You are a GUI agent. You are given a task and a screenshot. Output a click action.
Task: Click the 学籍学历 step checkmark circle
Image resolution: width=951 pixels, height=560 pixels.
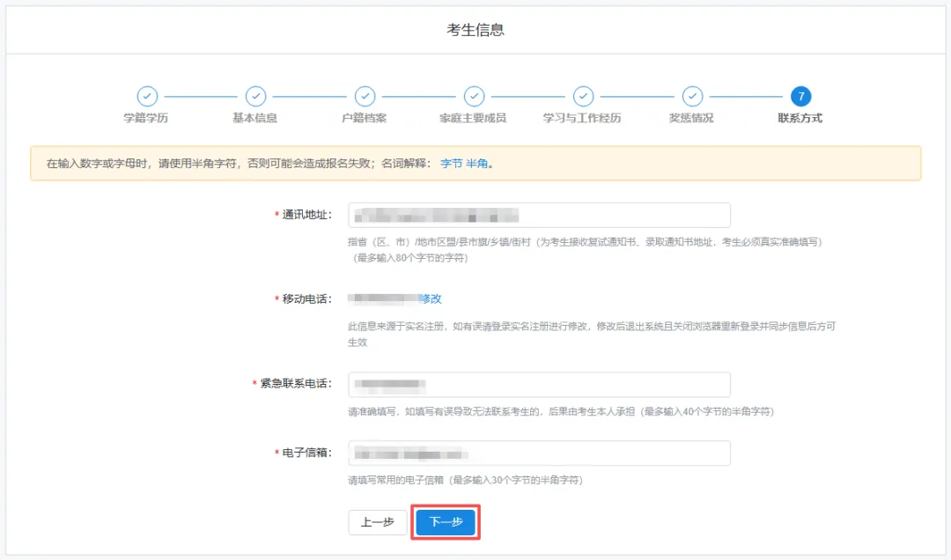pos(147,96)
